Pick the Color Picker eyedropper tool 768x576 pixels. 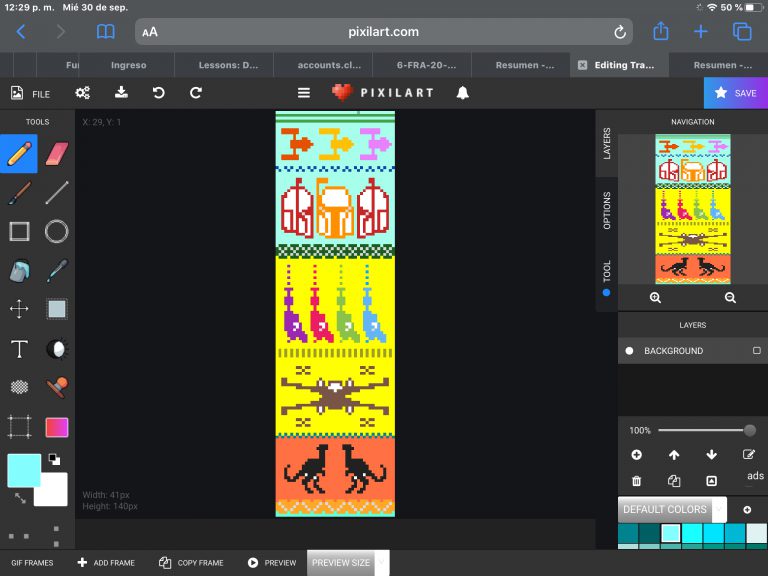57,270
